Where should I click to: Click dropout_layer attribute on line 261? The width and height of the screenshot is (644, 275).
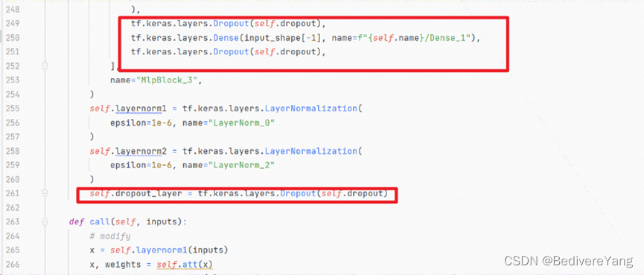click(x=149, y=193)
